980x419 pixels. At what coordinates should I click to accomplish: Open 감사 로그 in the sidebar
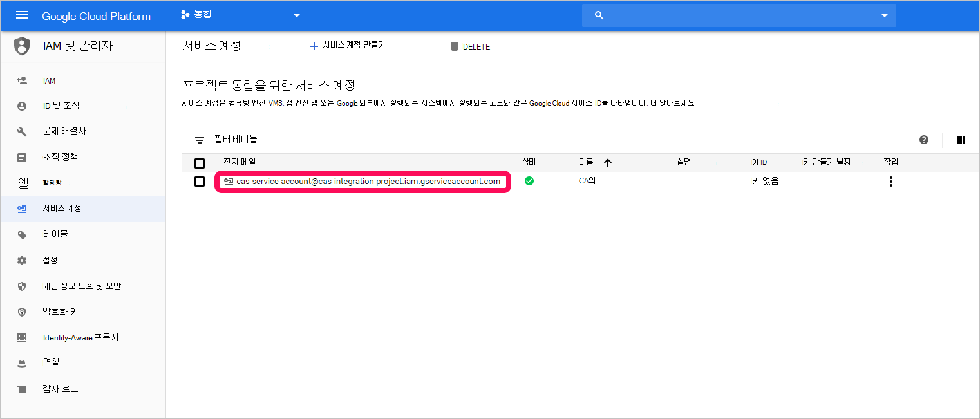click(x=61, y=389)
